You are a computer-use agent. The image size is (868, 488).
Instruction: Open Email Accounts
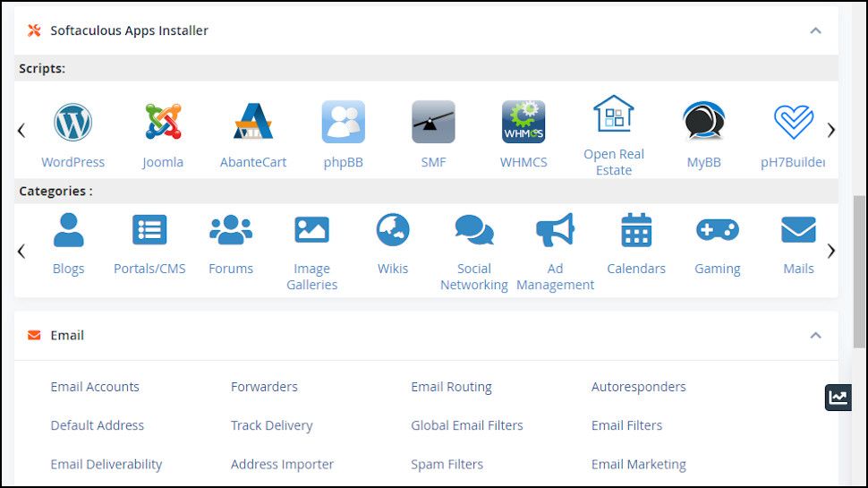95,387
